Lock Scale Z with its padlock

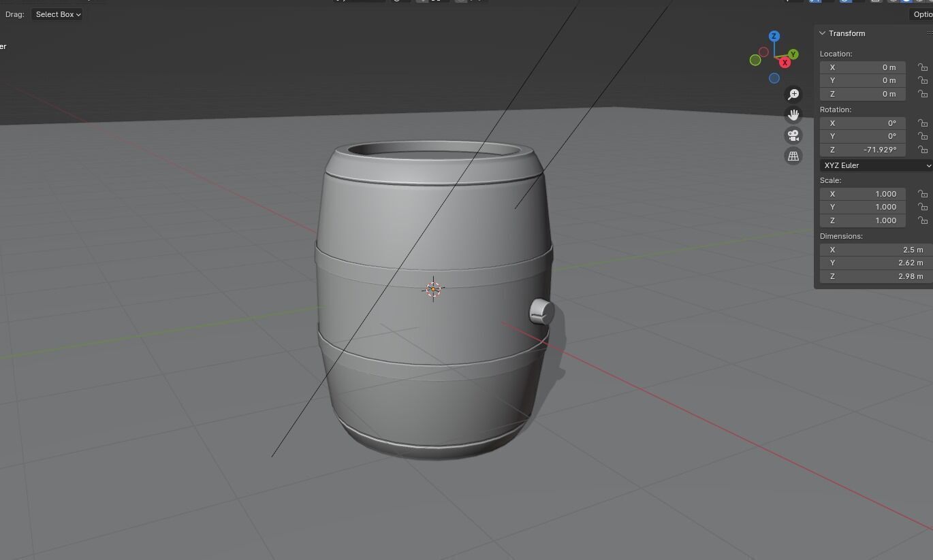coord(922,220)
